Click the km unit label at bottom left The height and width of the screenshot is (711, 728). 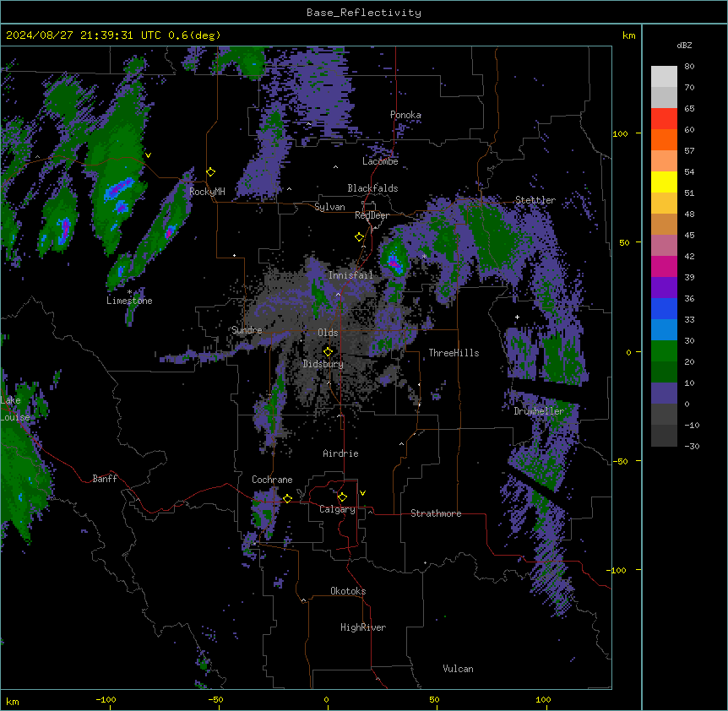pyautogui.click(x=13, y=701)
